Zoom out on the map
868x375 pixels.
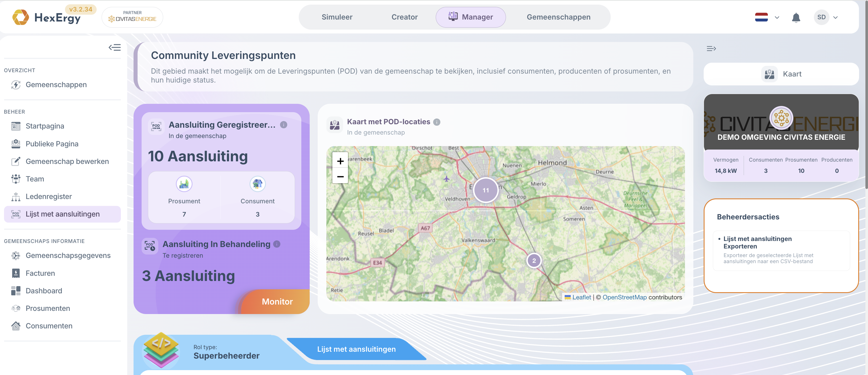[x=340, y=176]
